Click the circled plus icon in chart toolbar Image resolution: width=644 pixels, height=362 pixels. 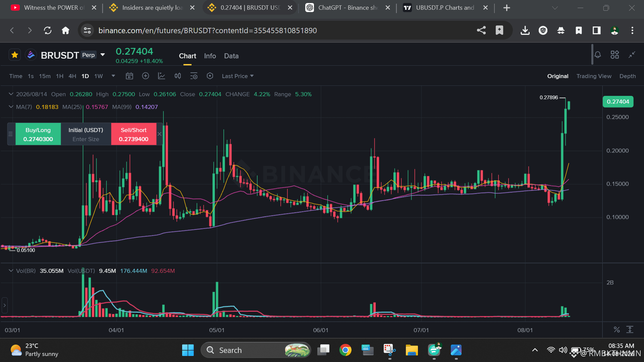click(146, 76)
